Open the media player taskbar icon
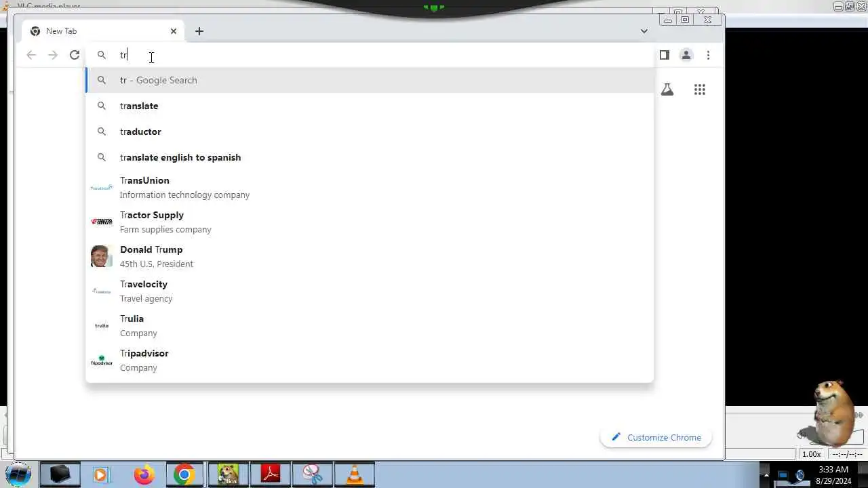This screenshot has width=868, height=488. click(x=100, y=474)
